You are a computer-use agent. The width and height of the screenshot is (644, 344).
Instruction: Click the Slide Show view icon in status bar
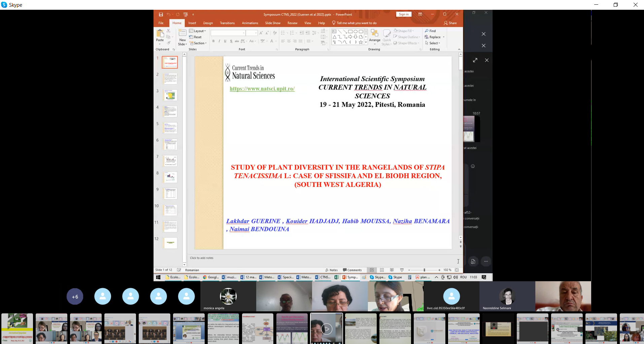[x=402, y=270]
